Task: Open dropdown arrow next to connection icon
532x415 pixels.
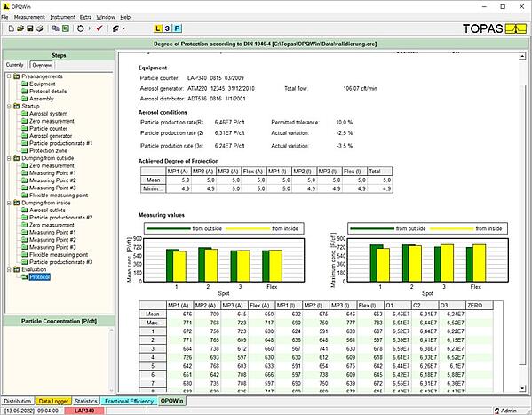Action: (124, 28)
